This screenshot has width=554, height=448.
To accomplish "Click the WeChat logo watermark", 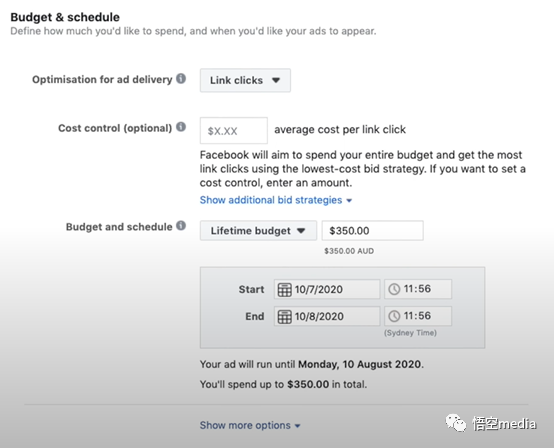I will pyautogui.click(x=456, y=423).
